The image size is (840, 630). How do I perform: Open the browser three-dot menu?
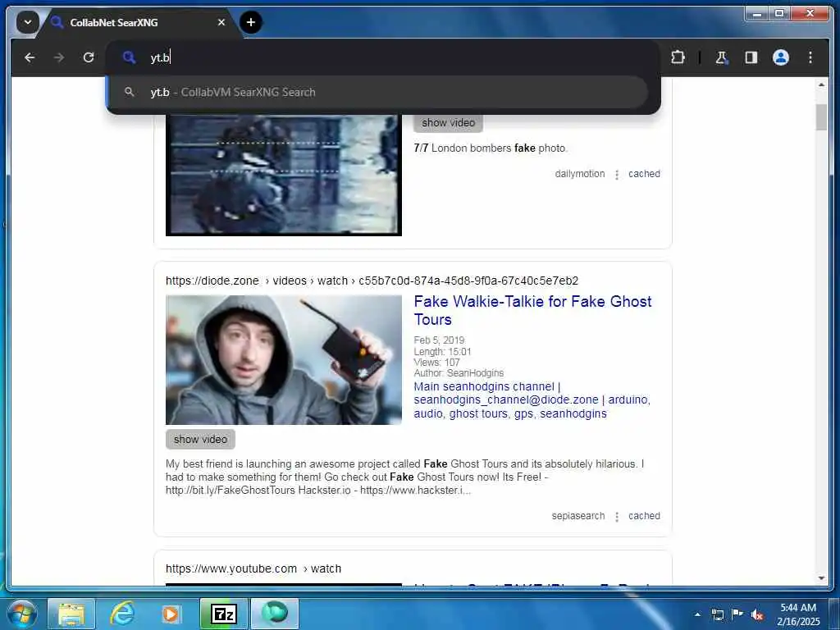(x=810, y=57)
